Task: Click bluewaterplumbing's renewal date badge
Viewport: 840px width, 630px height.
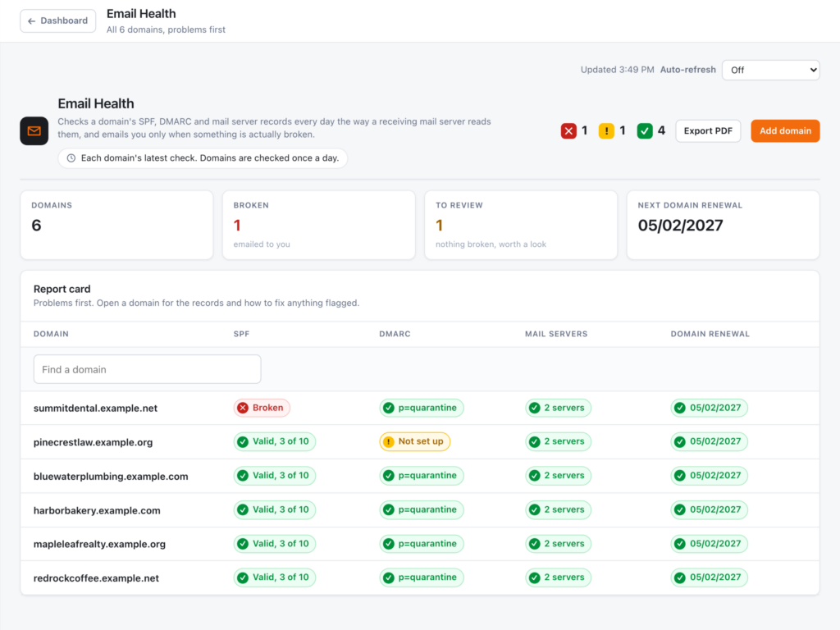Action: [710, 476]
